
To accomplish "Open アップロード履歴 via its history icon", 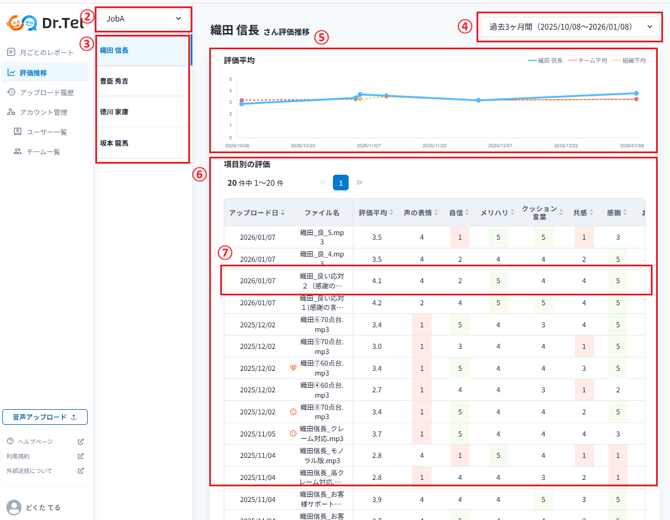I will click(11, 92).
